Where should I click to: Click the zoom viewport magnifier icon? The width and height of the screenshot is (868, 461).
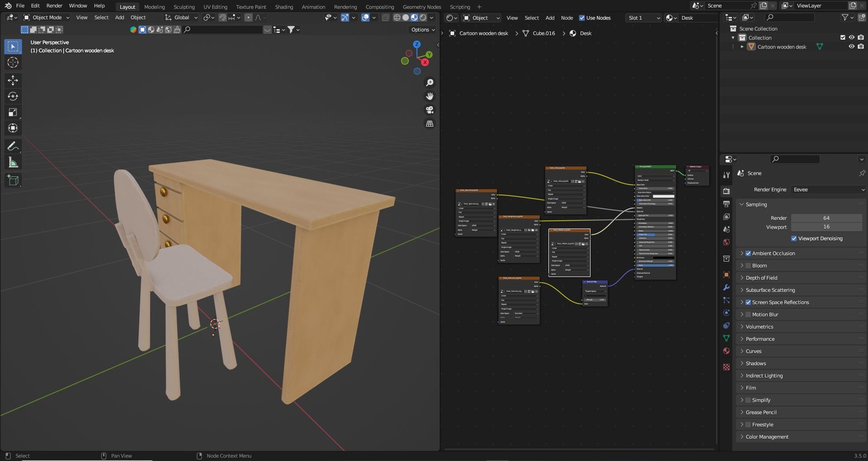pos(429,83)
